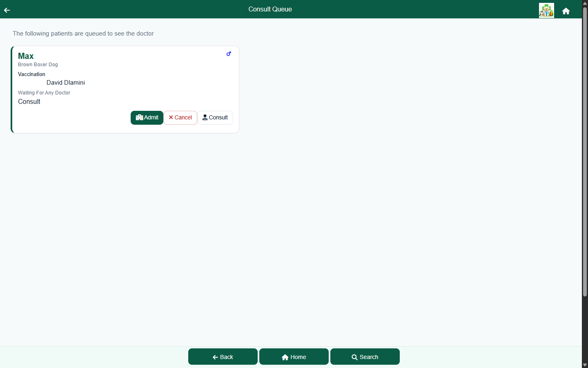This screenshot has height=368, width=588.
Task: Cancel Max's queued consult
Action: click(180, 118)
